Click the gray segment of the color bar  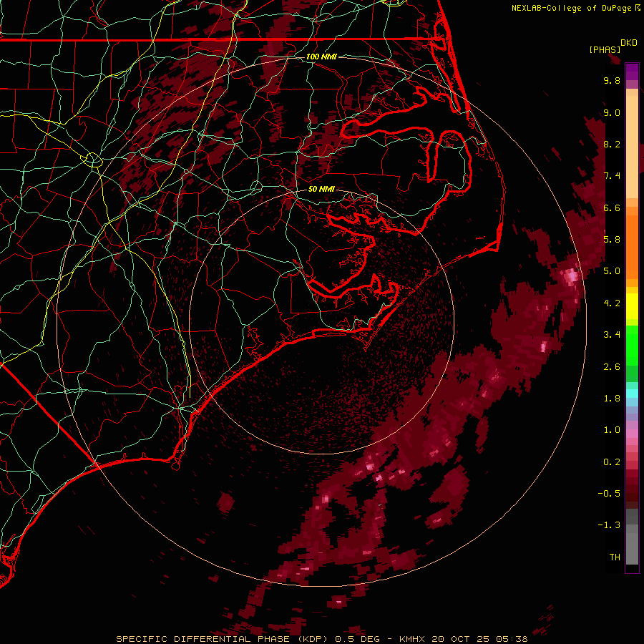click(632, 537)
